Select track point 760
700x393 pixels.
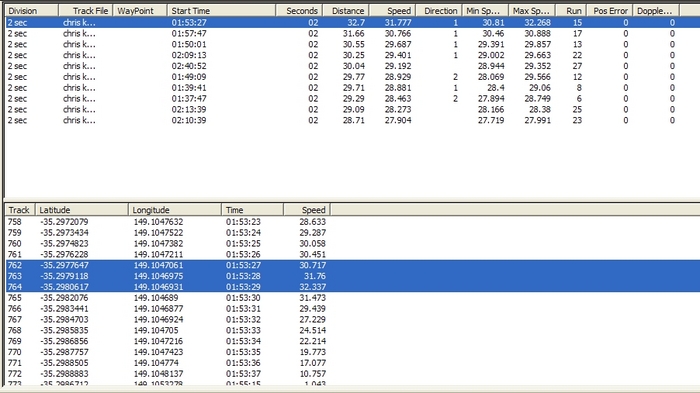click(x=353, y=243)
